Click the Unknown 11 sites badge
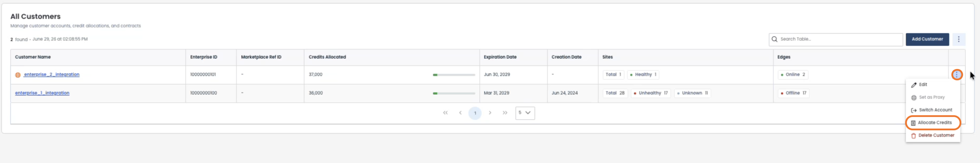 (693, 93)
